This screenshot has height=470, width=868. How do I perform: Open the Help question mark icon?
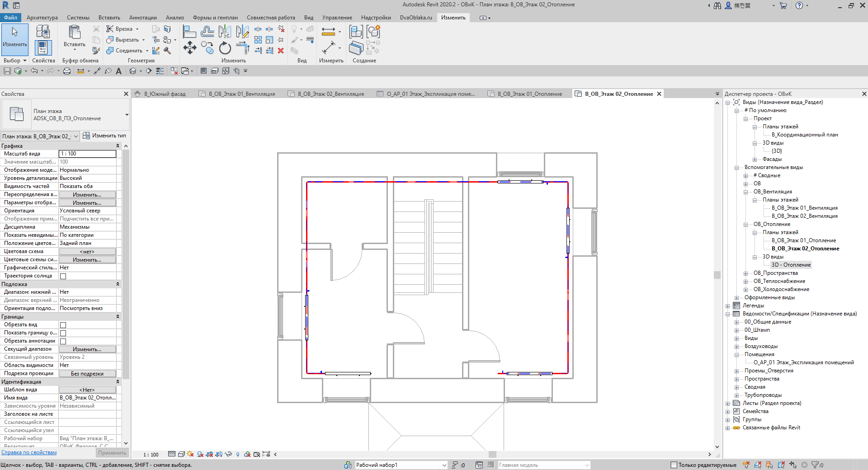pos(799,5)
